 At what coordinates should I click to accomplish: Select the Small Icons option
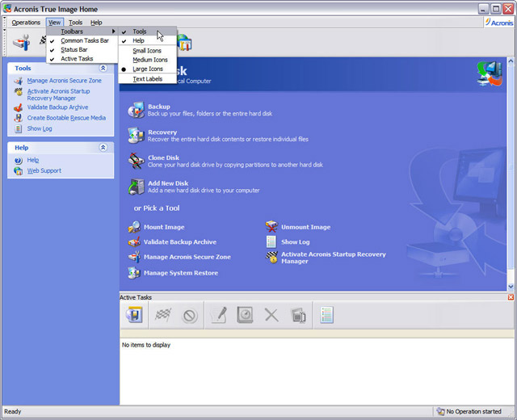click(147, 51)
